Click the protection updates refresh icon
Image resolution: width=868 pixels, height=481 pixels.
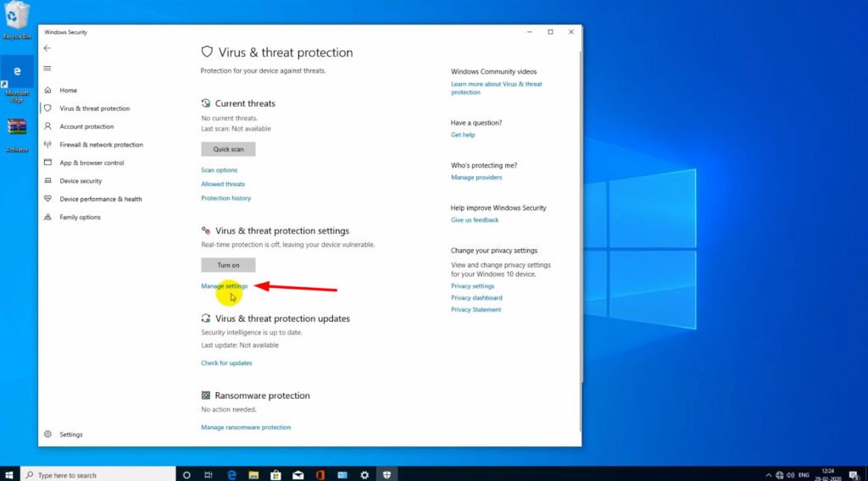click(x=206, y=318)
